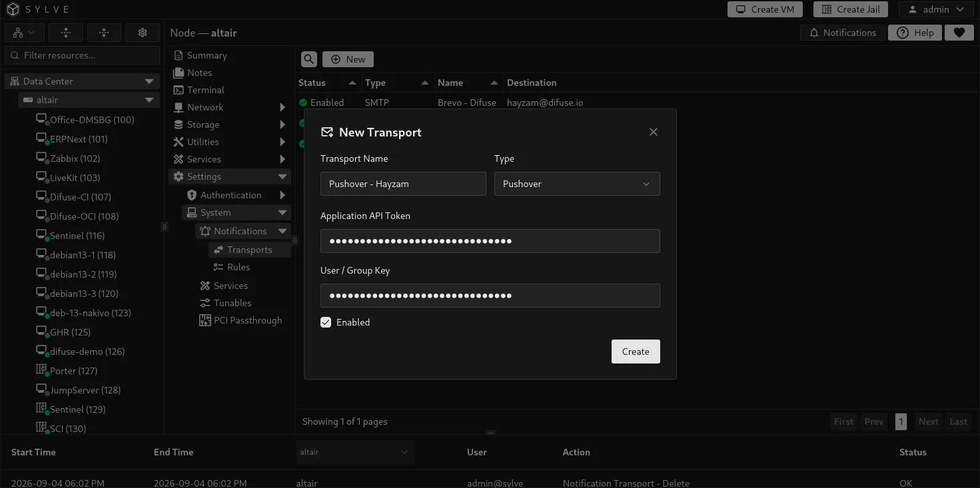This screenshot has height=488, width=980.
Task: Open the Type dropdown showing Pushover
Action: [577, 184]
